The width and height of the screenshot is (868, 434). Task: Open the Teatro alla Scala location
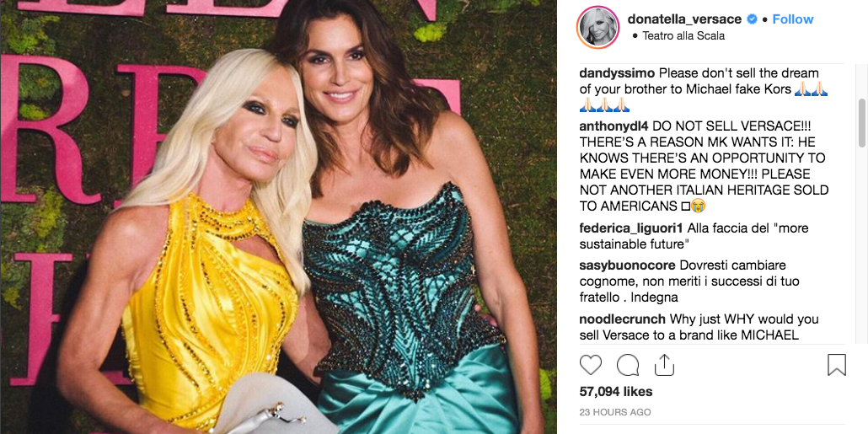683,36
